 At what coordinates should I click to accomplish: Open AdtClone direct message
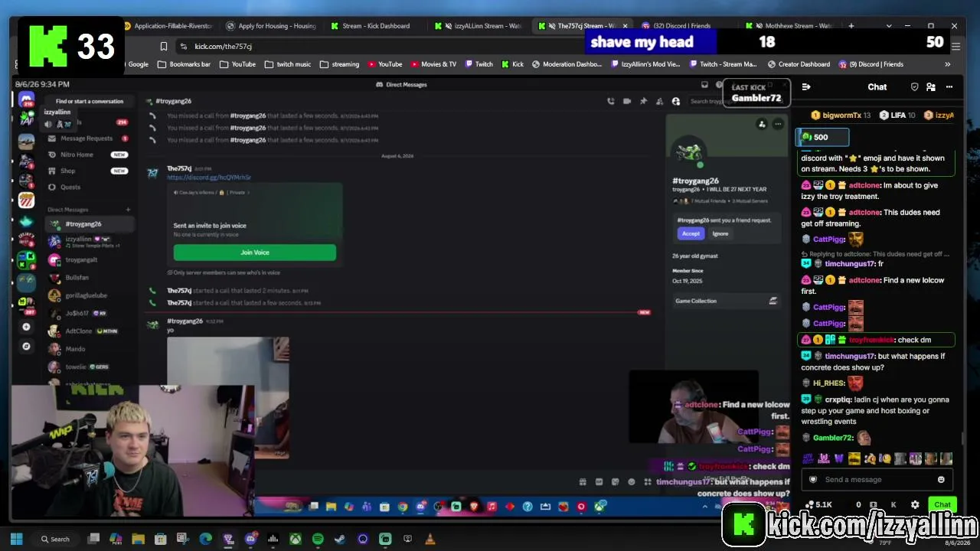[90, 331]
